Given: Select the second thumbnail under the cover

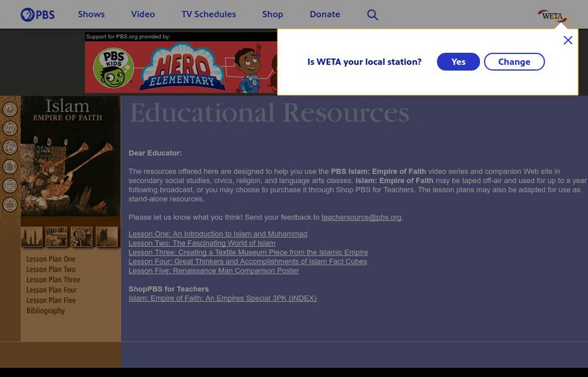Looking at the screenshot, I should pyautogui.click(x=57, y=237).
